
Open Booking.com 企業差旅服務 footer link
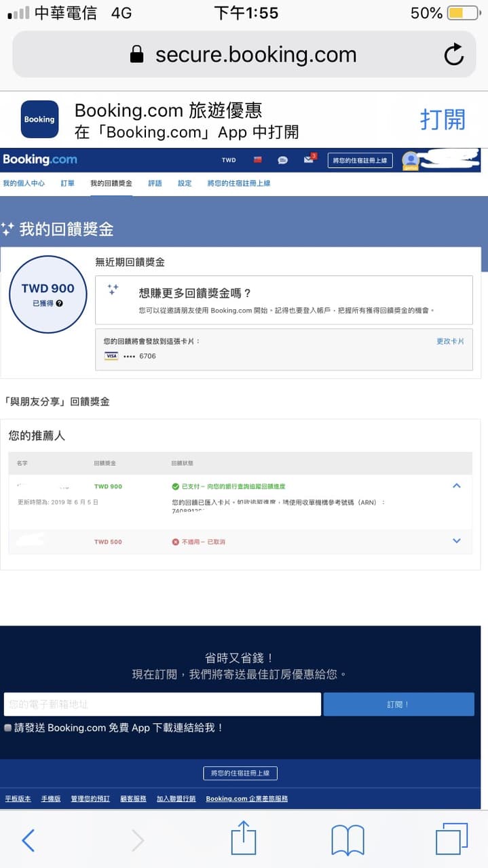247,799
